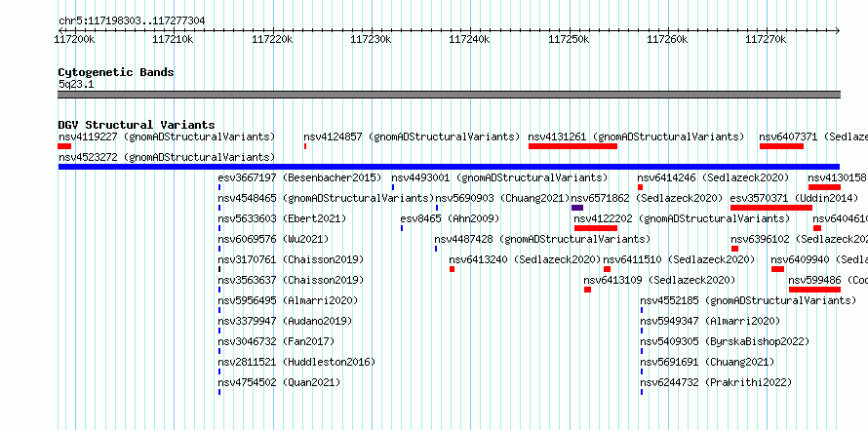
Task: Click the nsv4131261 variant label
Action: pyautogui.click(x=636, y=137)
